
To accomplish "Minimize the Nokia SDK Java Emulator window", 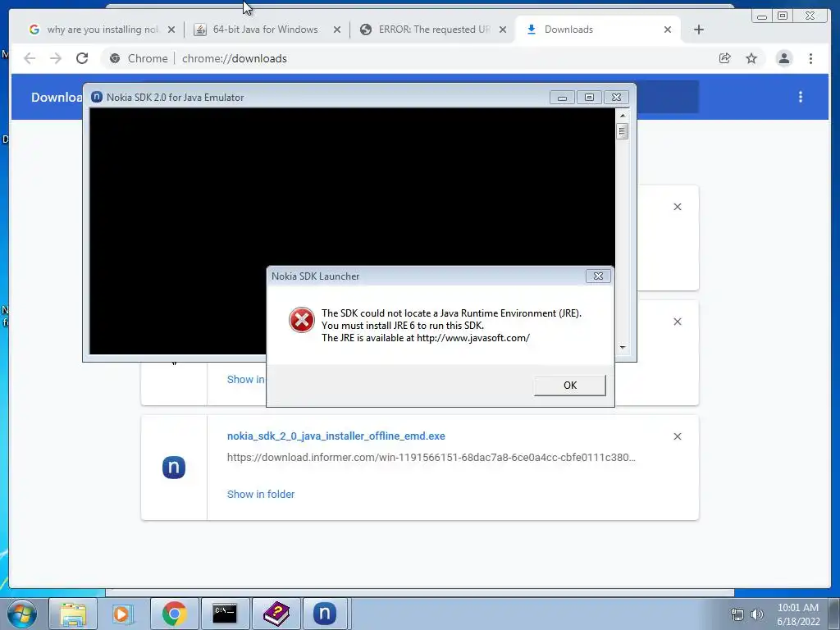I will tap(562, 98).
